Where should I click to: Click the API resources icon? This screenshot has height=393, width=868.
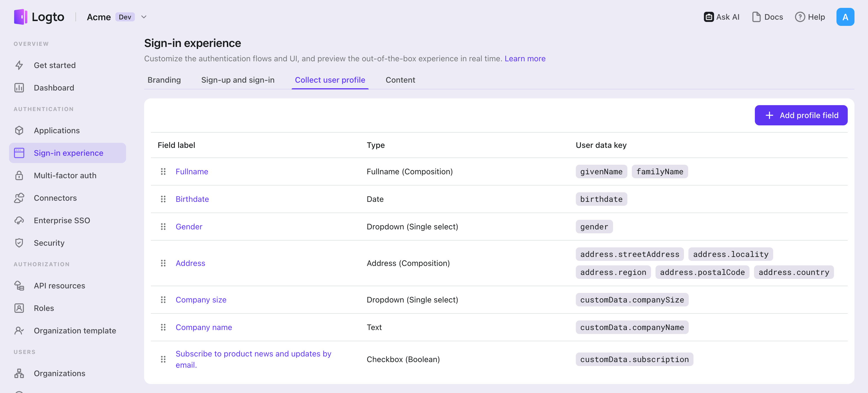[x=19, y=286]
